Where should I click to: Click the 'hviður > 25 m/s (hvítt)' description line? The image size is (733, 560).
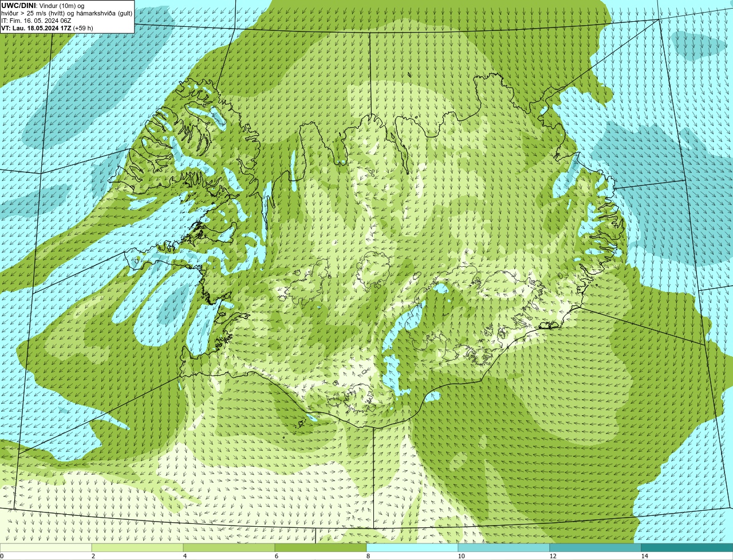click(x=66, y=13)
